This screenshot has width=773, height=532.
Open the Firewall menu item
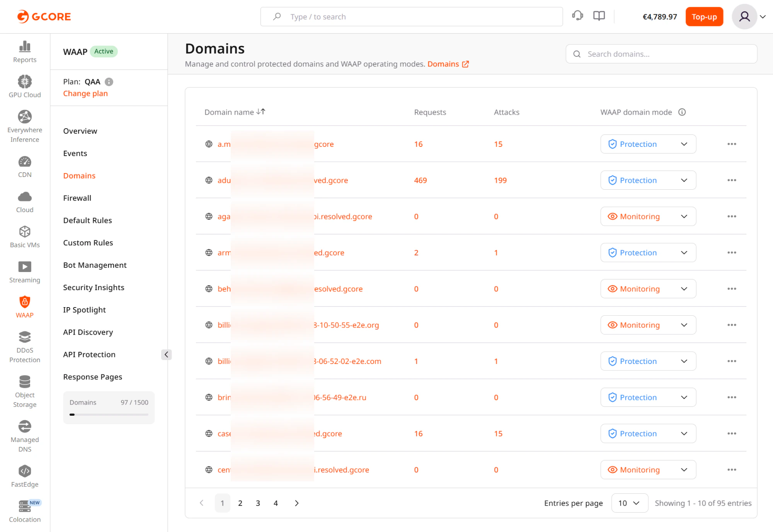coord(77,198)
